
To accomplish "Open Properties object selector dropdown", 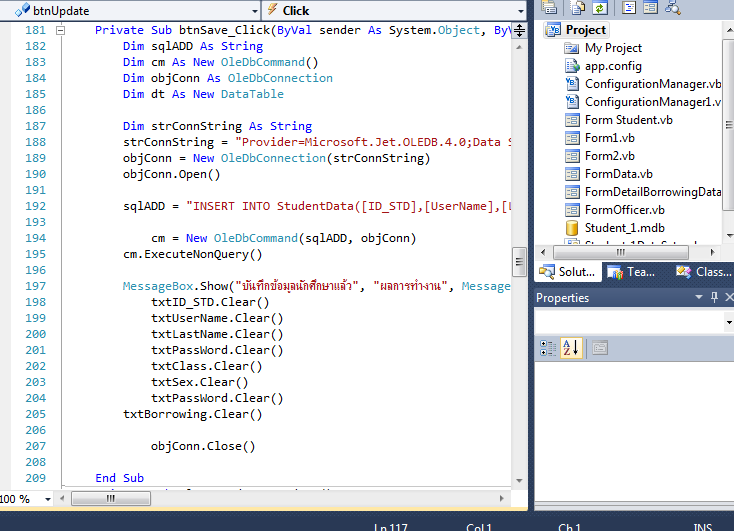I will tap(728, 322).
